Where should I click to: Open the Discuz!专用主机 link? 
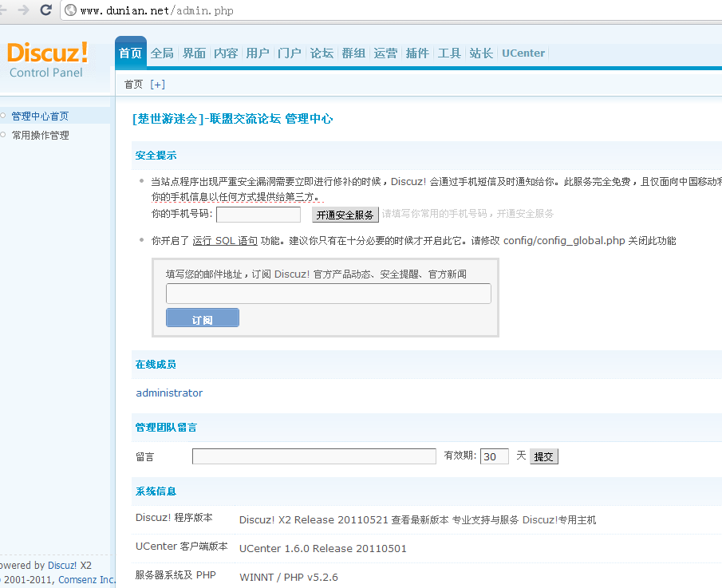click(x=559, y=520)
